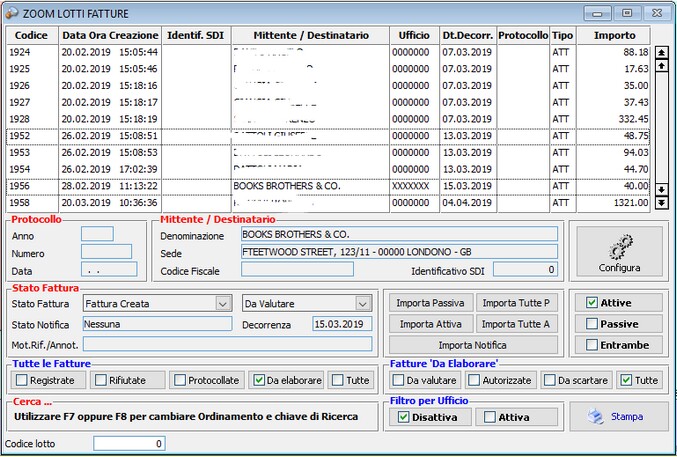677x457 pixels.
Task: Toggle Tutte under Fatture 'Da Elaborare'
Action: pyautogui.click(x=626, y=380)
